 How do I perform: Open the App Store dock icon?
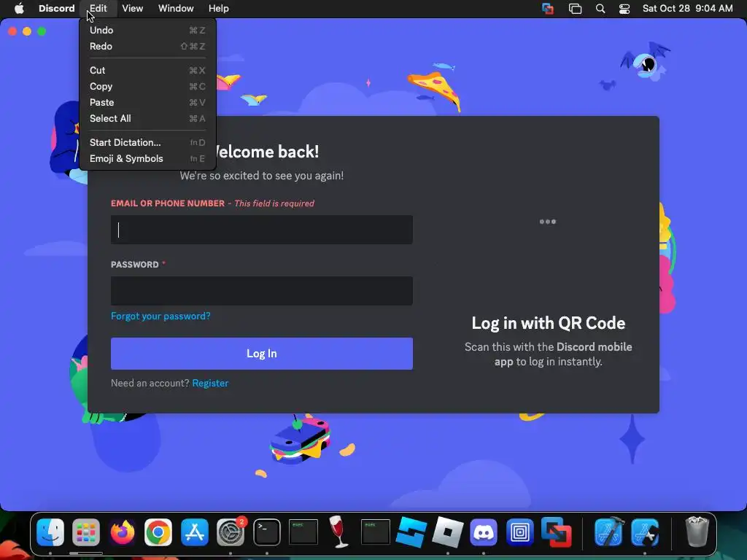click(x=194, y=532)
